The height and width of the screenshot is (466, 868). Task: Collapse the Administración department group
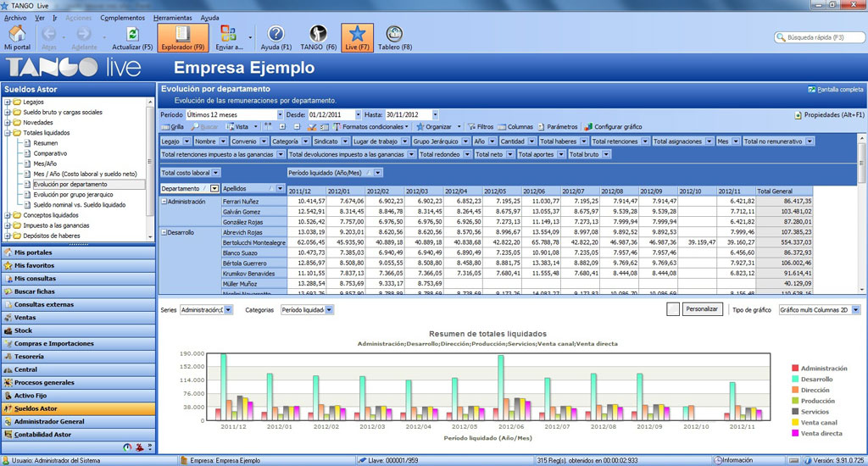164,202
